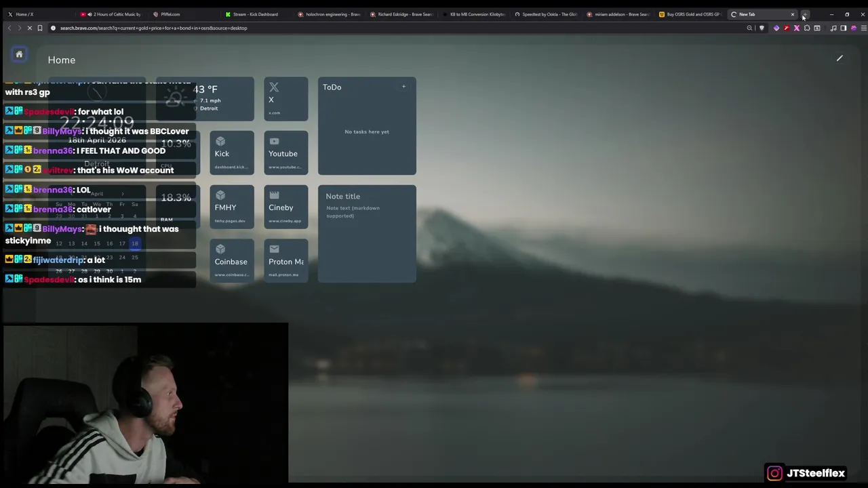The image size is (868, 488).
Task: Open the Proton Mail bookmark tile
Action: point(286,262)
